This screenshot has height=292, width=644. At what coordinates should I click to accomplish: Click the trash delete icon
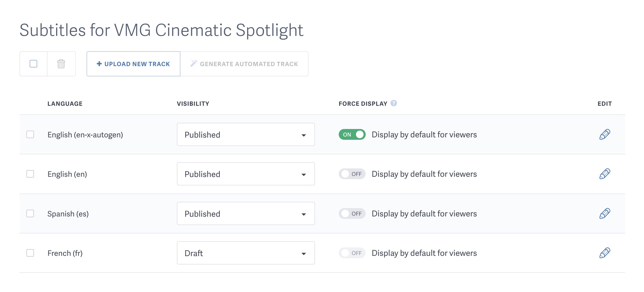[x=61, y=64]
